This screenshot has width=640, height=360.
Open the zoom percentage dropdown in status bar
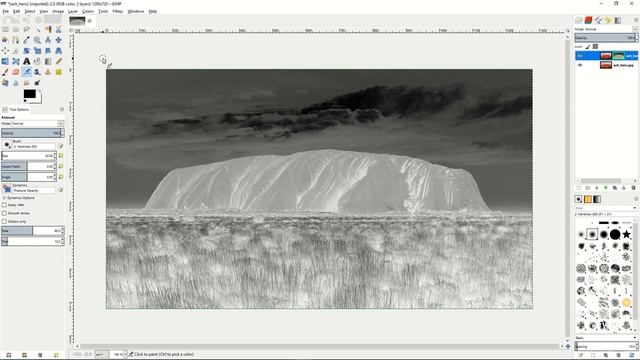(125, 354)
